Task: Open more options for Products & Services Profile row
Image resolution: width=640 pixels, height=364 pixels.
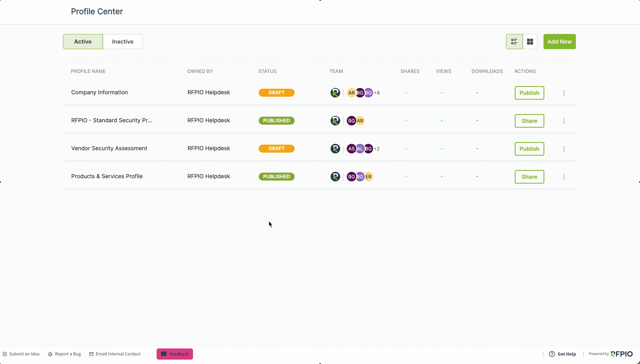Action: point(564,177)
